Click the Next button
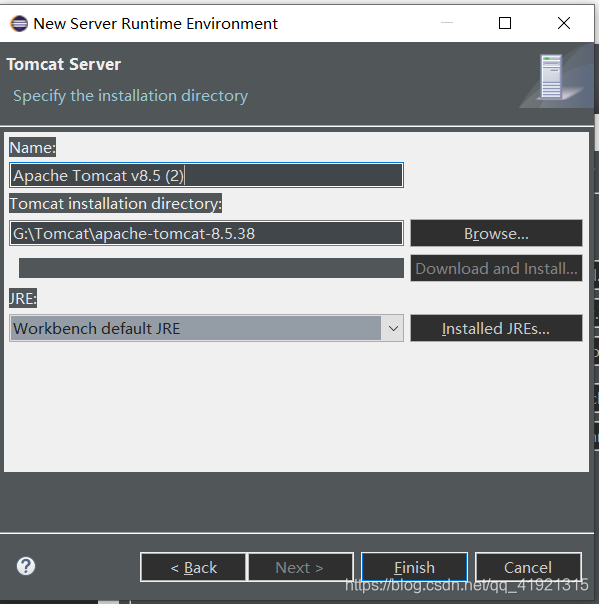Screen dimensions: 599x604 pos(300,567)
